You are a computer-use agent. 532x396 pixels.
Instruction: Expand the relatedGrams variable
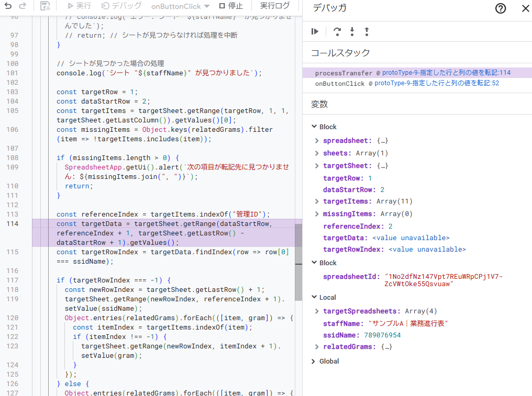[x=317, y=347]
